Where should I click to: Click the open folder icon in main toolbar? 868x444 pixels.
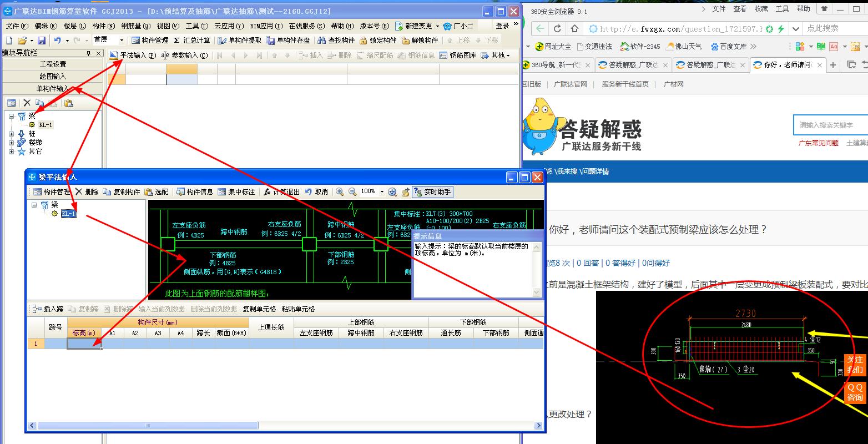pos(22,41)
